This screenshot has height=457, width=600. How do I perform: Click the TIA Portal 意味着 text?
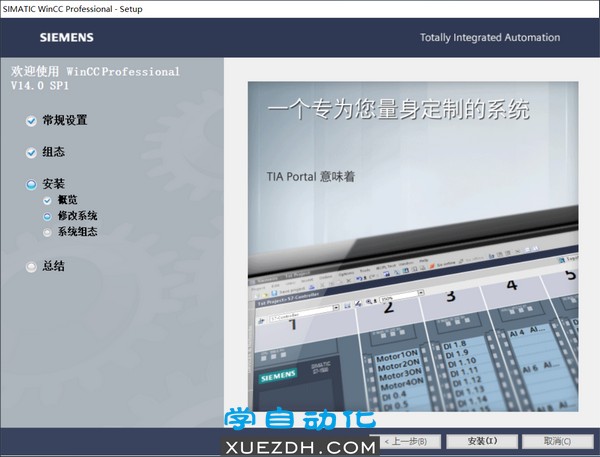tap(311, 176)
